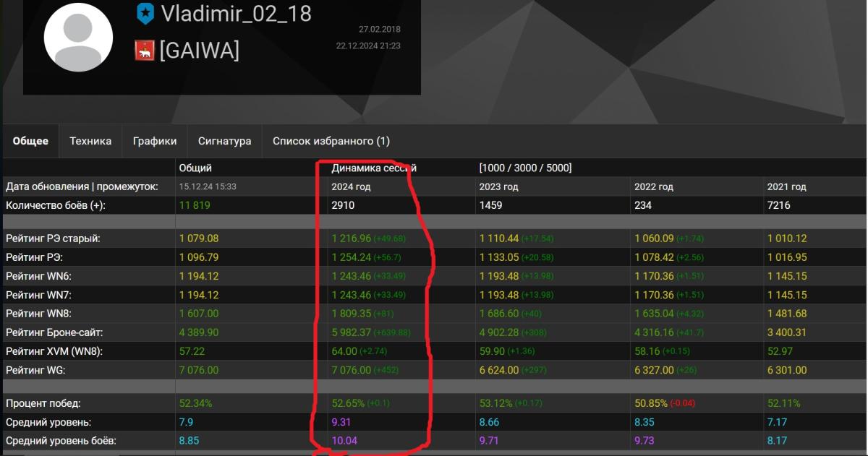Click the 2023 battle count 1459

pyautogui.click(x=490, y=205)
